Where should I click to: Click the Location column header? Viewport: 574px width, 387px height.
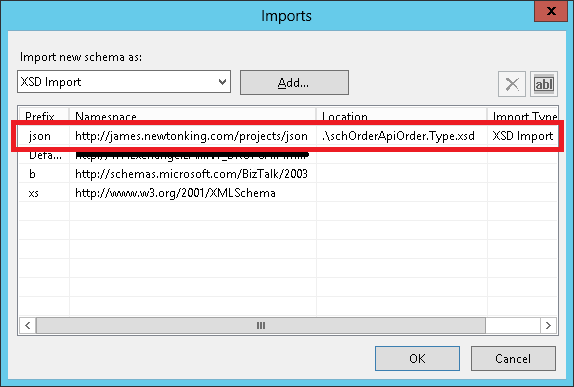pyautogui.click(x=402, y=114)
